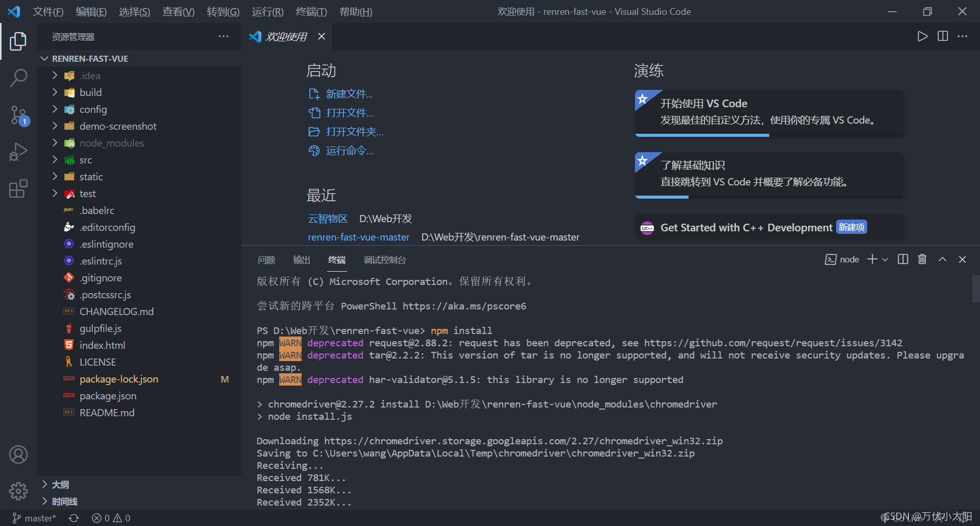
Task: Open the 编辑(E) menu
Action: [91, 12]
